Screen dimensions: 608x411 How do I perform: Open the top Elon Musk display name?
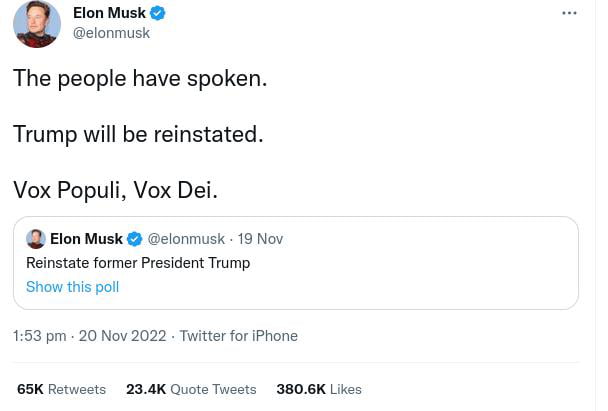(109, 13)
